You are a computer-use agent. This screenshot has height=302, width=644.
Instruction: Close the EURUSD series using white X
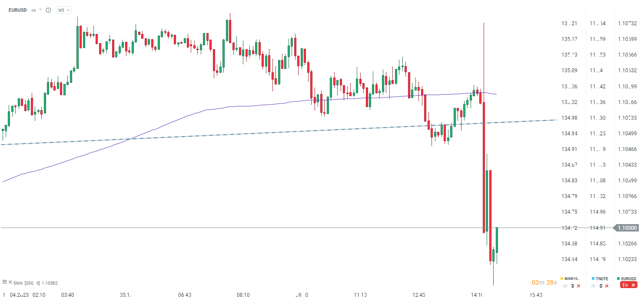pyautogui.click(x=633, y=285)
